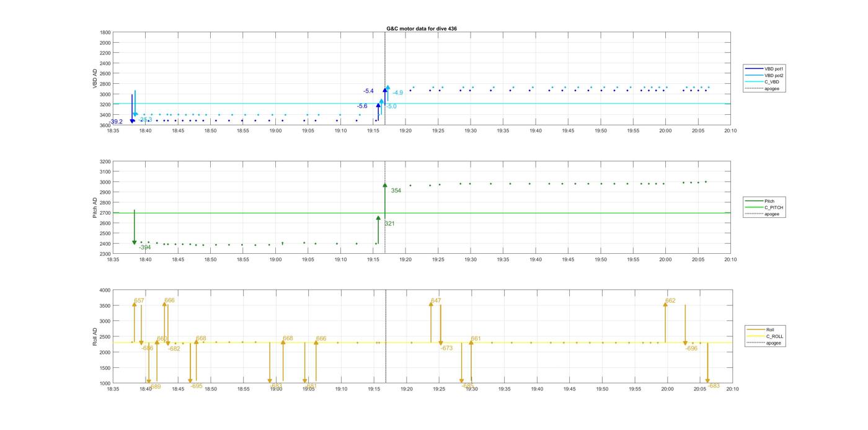Click the title 'G&C motor data for dive 436'
868x430 pixels.
(x=422, y=29)
